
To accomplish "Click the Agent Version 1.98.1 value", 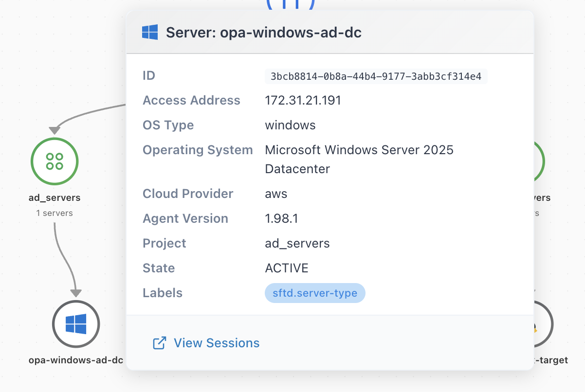I will pyautogui.click(x=281, y=218).
